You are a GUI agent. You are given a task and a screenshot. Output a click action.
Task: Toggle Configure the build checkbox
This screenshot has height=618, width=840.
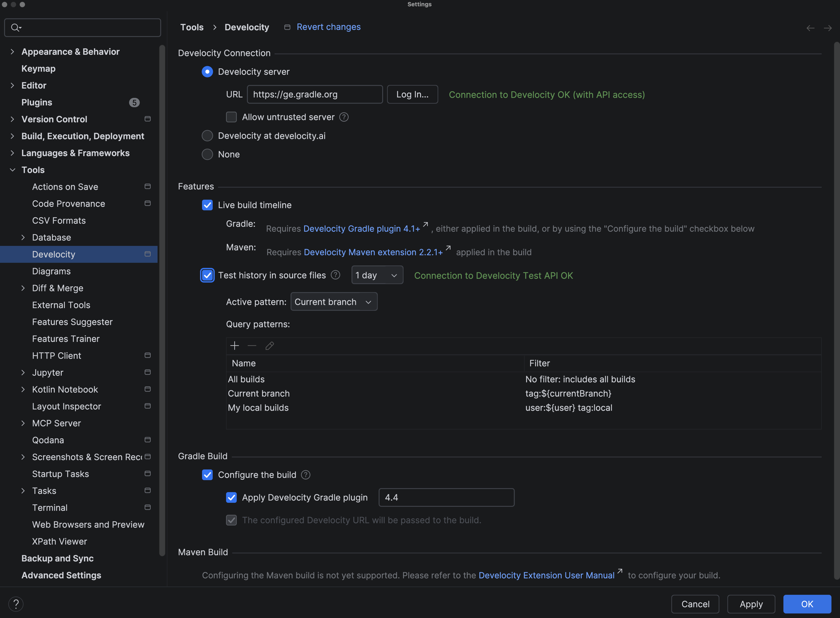(x=207, y=475)
